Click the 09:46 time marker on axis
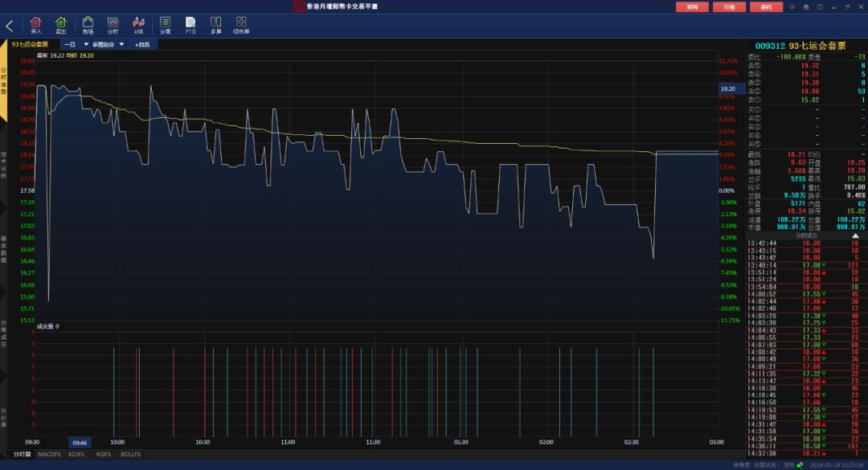868x470 pixels. 80,443
